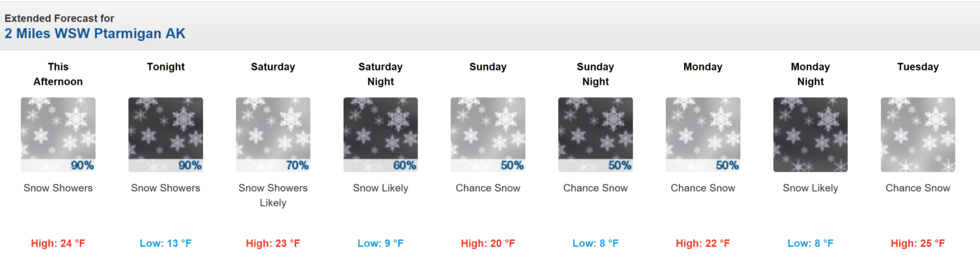980x261 pixels.
Task: Click the 2 Miles WSW Ptarmigan AK heading
Action: coord(95,33)
